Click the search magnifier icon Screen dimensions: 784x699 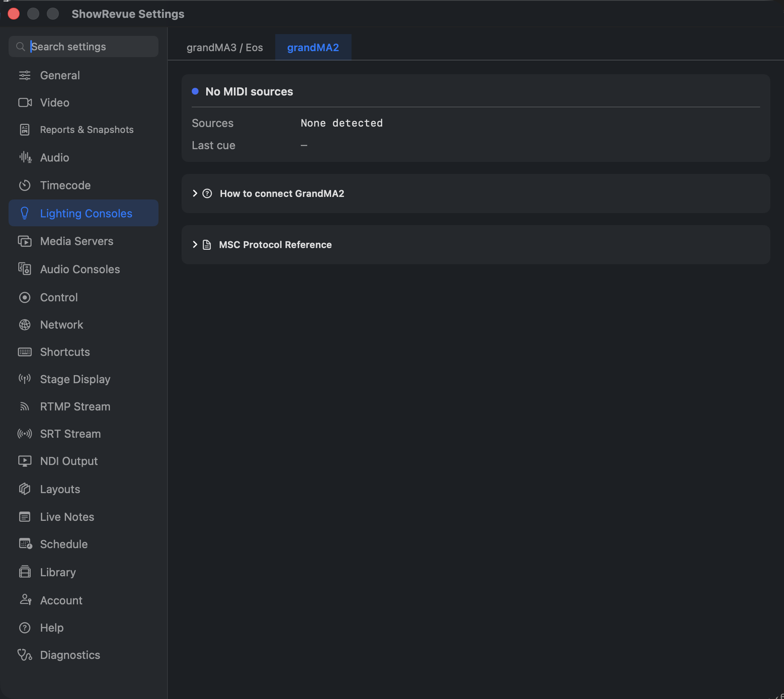(20, 47)
